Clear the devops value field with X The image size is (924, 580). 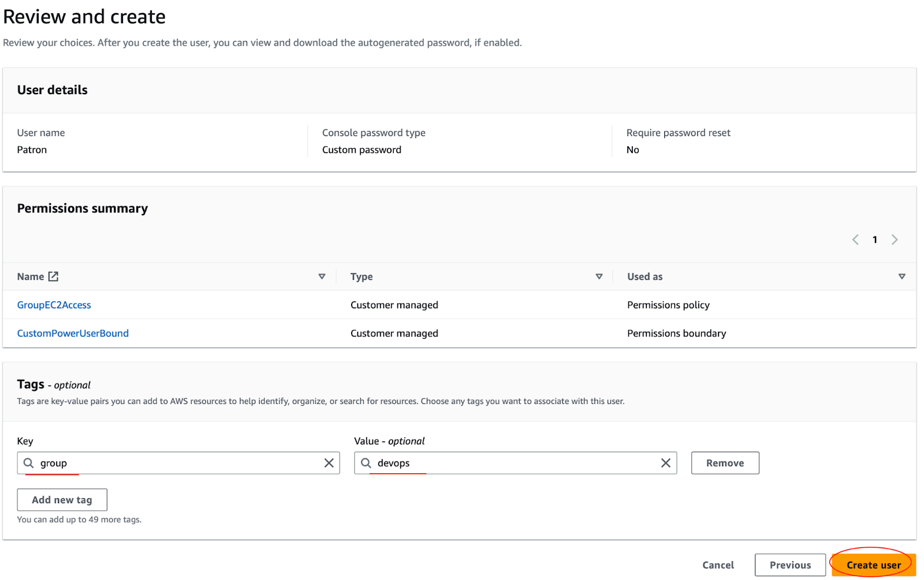point(665,463)
